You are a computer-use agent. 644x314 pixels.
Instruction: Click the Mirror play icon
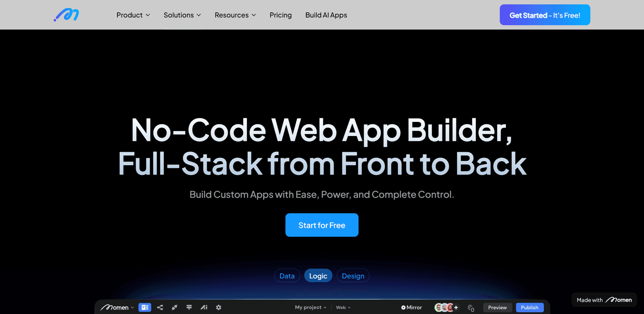pos(403,308)
